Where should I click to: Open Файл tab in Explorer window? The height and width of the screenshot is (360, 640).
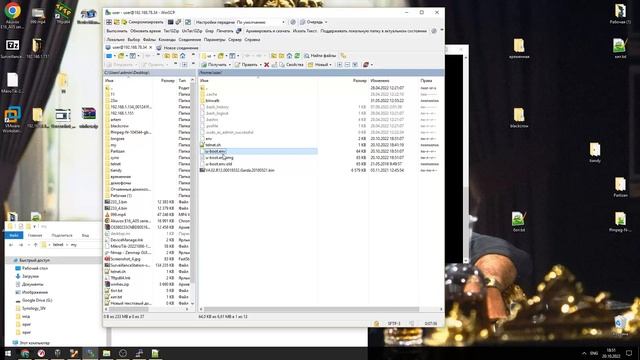tap(14, 236)
